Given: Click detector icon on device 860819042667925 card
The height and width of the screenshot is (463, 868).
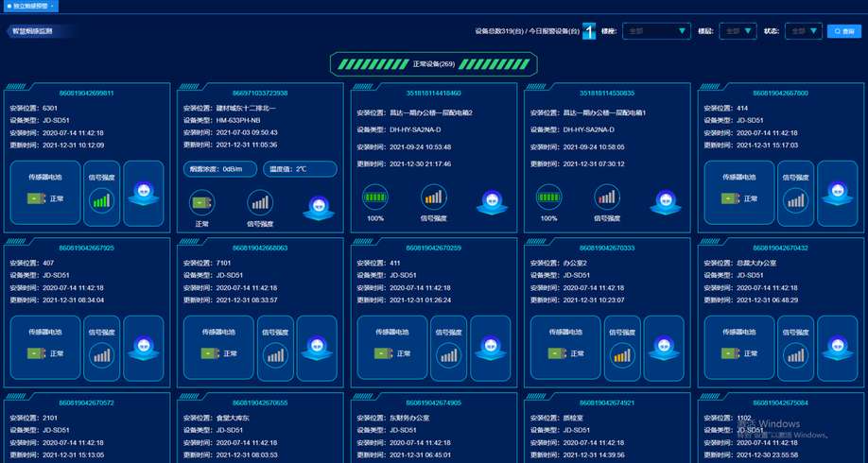Looking at the screenshot, I should [144, 349].
